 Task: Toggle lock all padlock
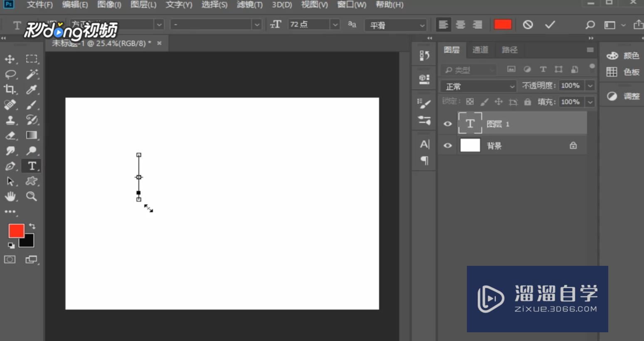(x=528, y=102)
